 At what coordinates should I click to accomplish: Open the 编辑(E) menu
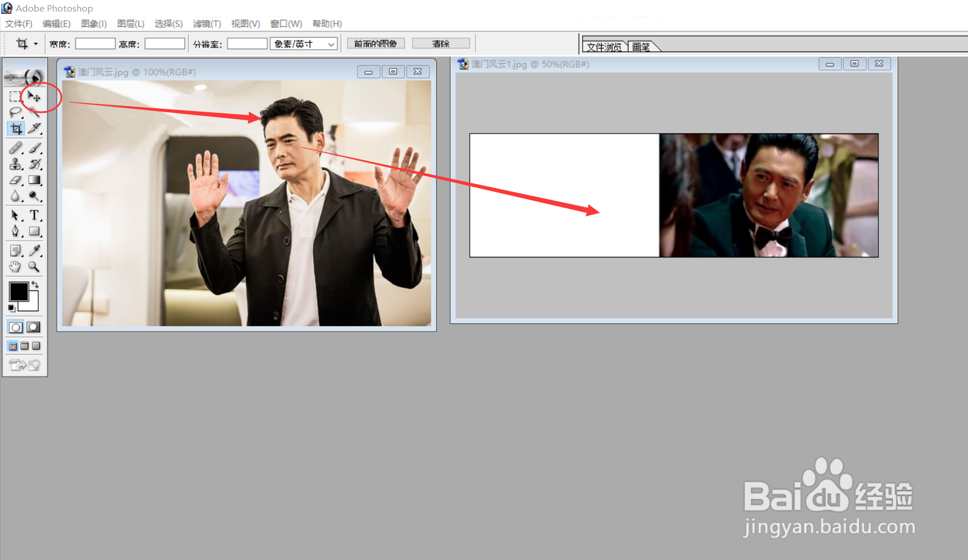(57, 24)
